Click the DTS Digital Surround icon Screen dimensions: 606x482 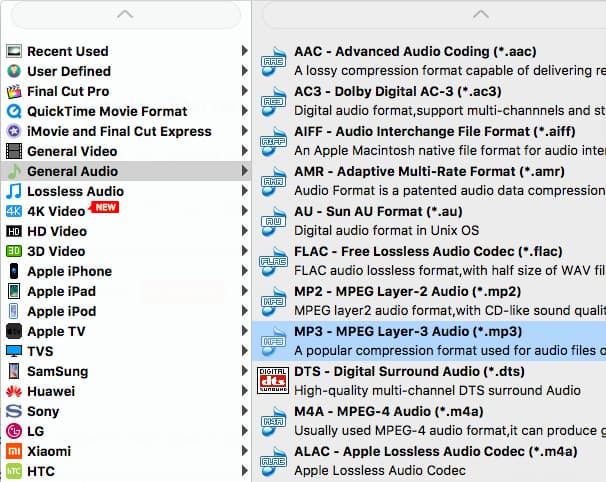272,381
